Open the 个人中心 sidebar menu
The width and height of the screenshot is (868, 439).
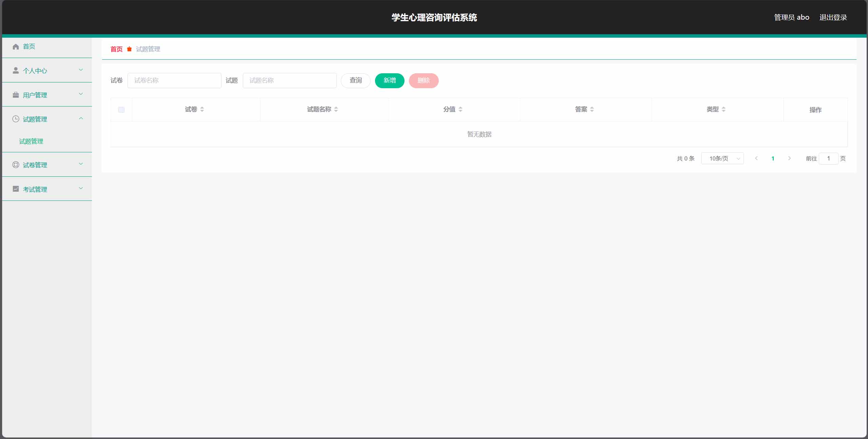coord(47,70)
